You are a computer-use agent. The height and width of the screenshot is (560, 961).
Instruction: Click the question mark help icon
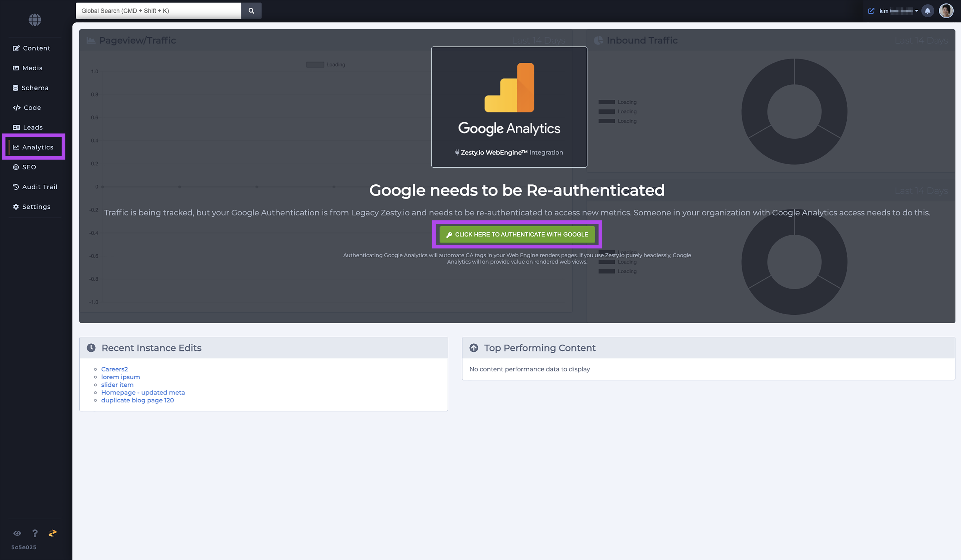click(35, 533)
